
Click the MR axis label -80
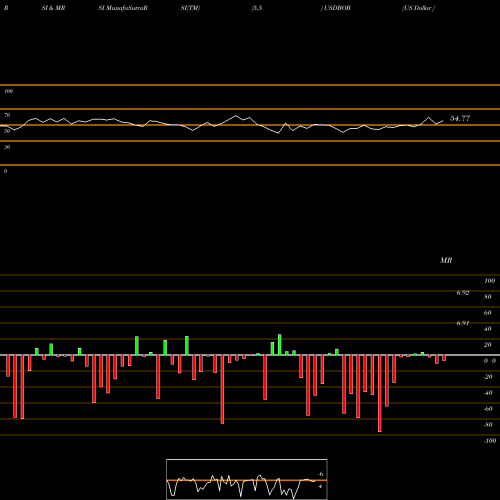pyautogui.click(x=488, y=425)
